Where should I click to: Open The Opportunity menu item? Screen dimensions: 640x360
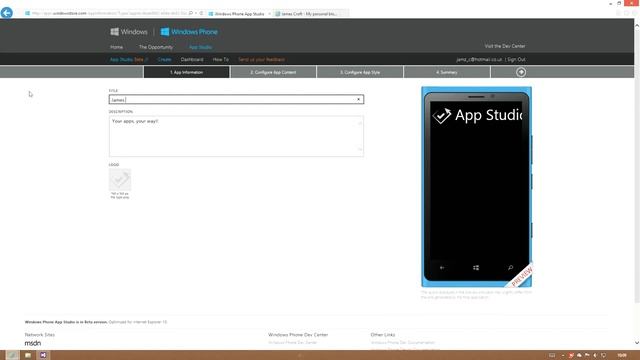(x=156, y=47)
